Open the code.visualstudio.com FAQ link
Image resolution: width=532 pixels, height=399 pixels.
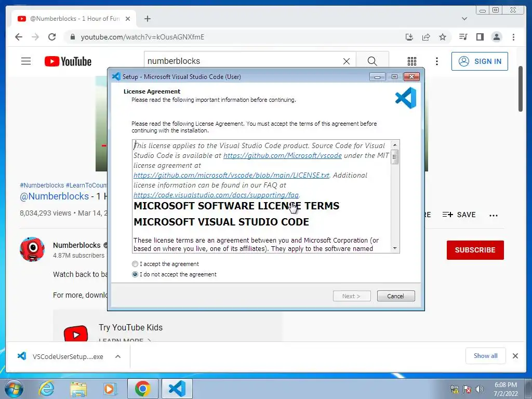[x=216, y=195]
